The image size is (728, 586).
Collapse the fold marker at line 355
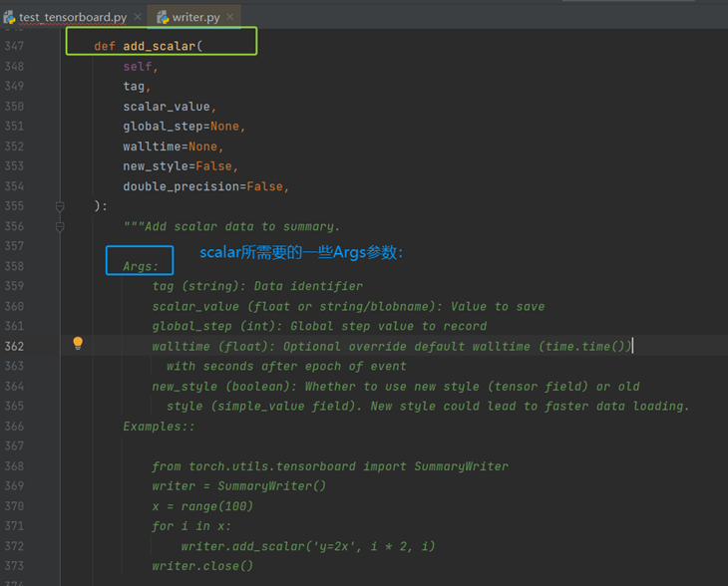click(x=60, y=206)
